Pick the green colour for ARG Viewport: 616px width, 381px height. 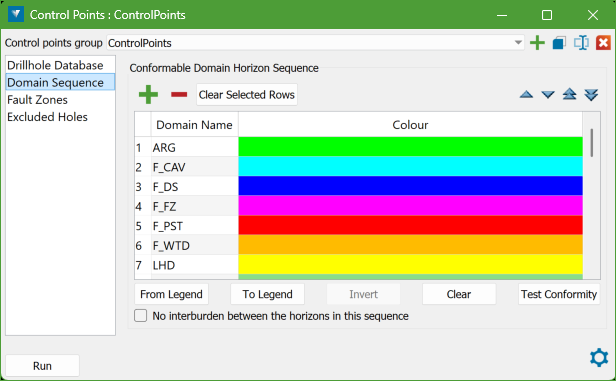(x=410, y=147)
